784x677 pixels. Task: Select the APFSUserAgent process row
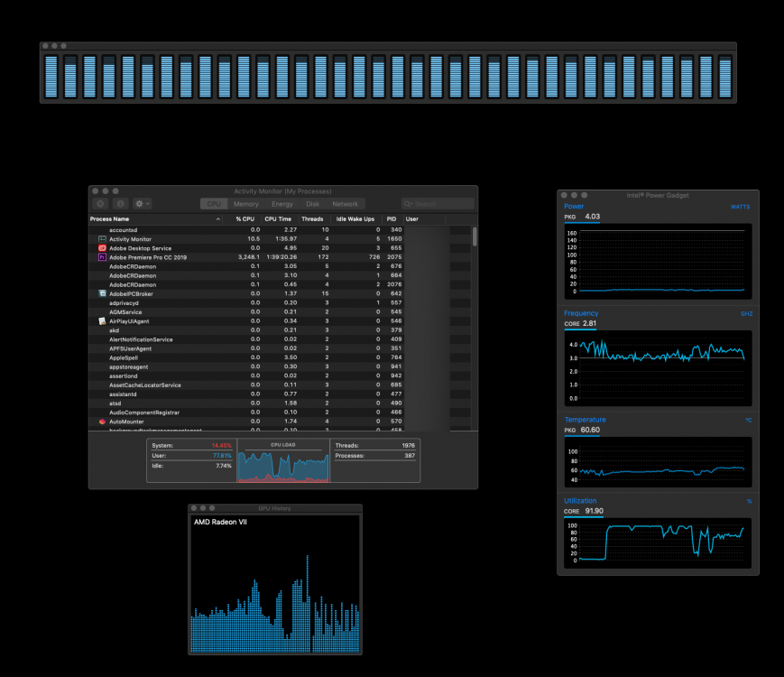[x=280, y=348]
